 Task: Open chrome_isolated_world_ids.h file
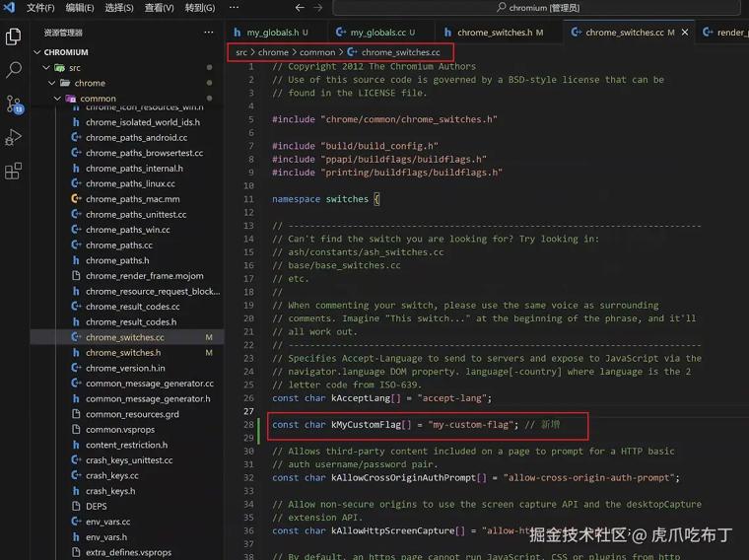(x=143, y=122)
